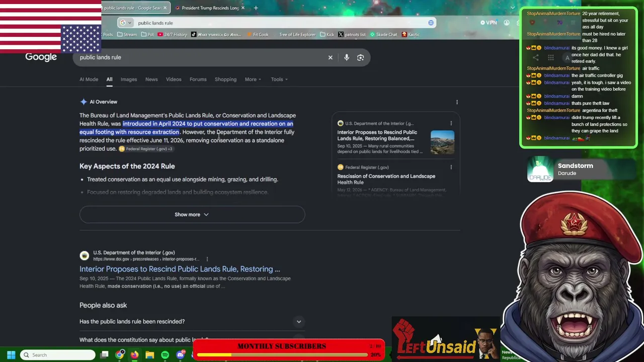Click the VPN indicator in browser toolbar
Image resolution: width=644 pixels, height=362 pixels.
pos(489,23)
